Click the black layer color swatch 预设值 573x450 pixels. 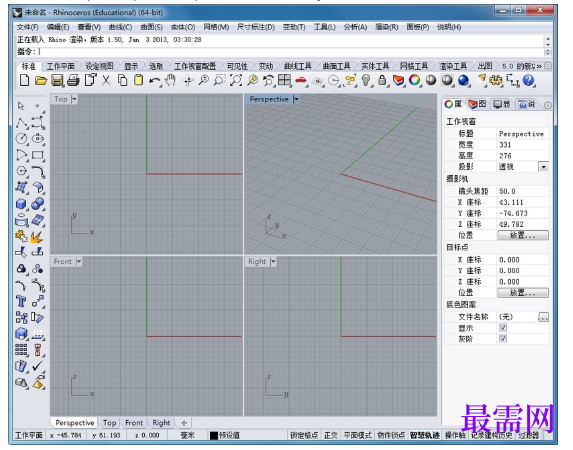pos(214,435)
